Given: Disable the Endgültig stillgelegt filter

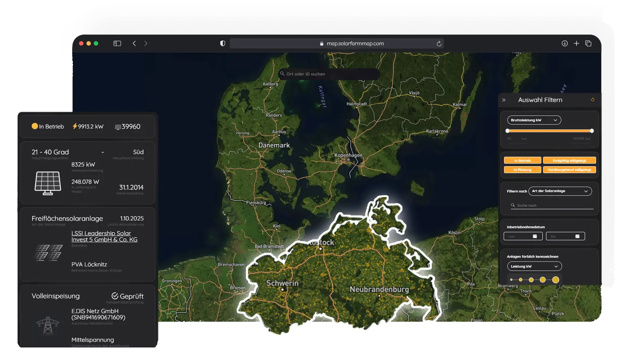Looking at the screenshot, I should (569, 160).
